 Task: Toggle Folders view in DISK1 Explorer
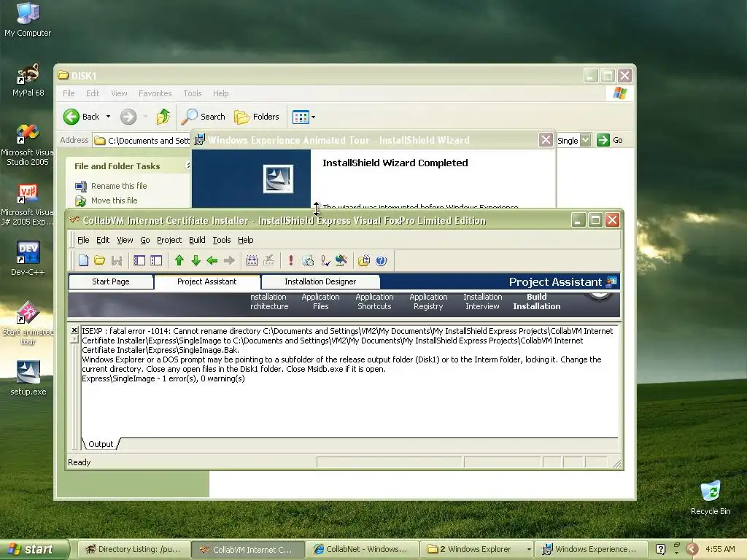click(x=256, y=117)
